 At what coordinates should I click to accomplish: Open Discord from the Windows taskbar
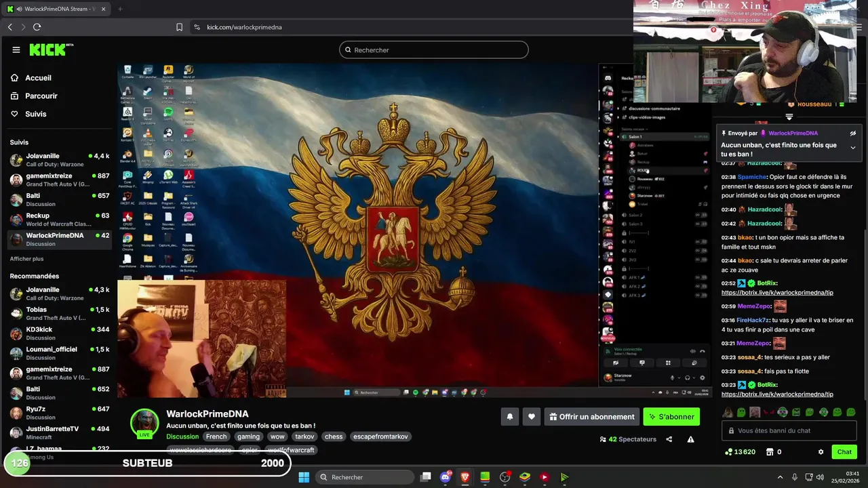pyautogui.click(x=446, y=477)
